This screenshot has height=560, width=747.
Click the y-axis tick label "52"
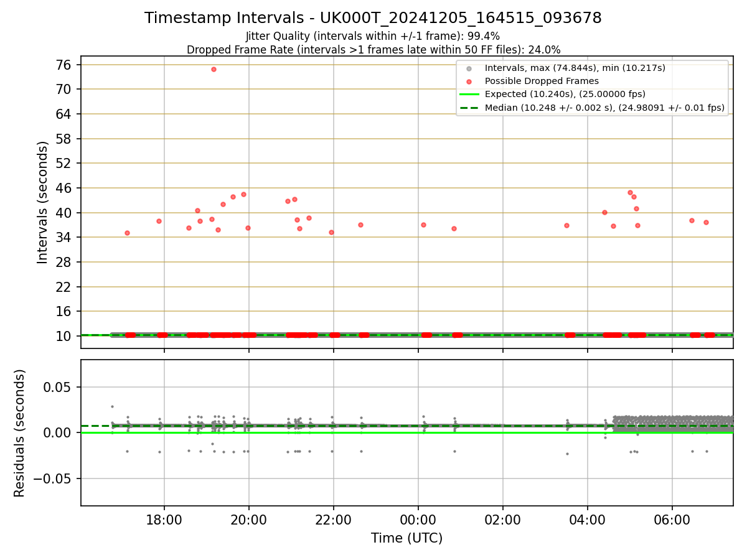pos(65,163)
